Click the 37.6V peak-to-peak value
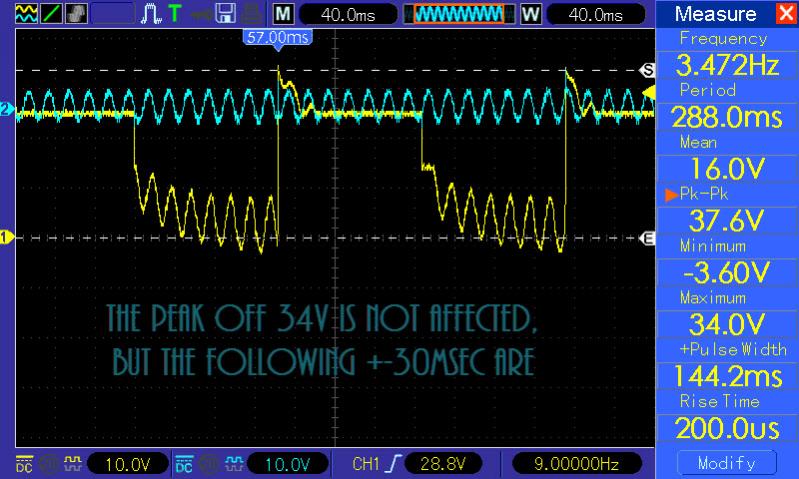Viewport: 799px width, 479px height. pos(727,221)
